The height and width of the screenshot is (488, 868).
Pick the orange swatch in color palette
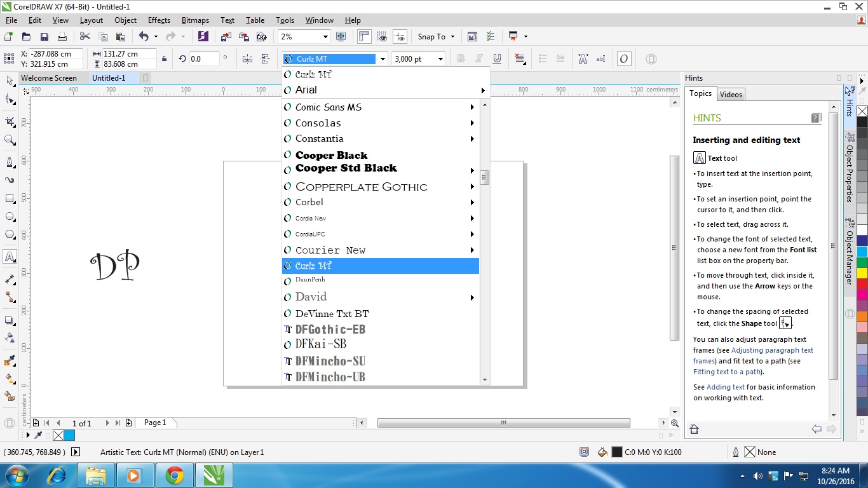(x=862, y=316)
